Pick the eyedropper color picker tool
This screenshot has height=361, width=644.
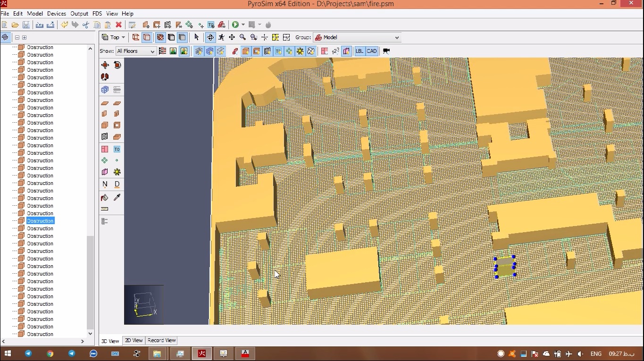[x=117, y=197]
